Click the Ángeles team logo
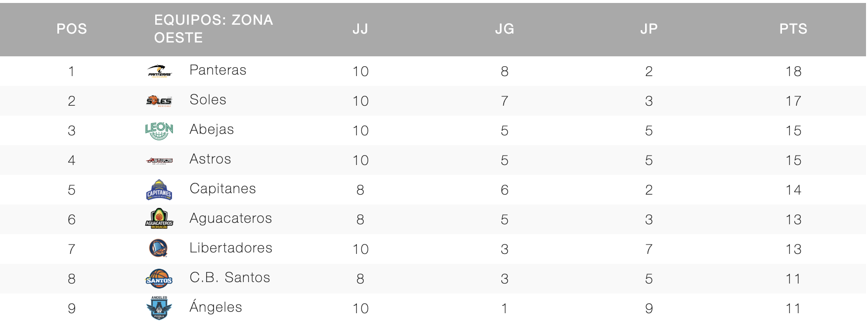 click(x=159, y=308)
